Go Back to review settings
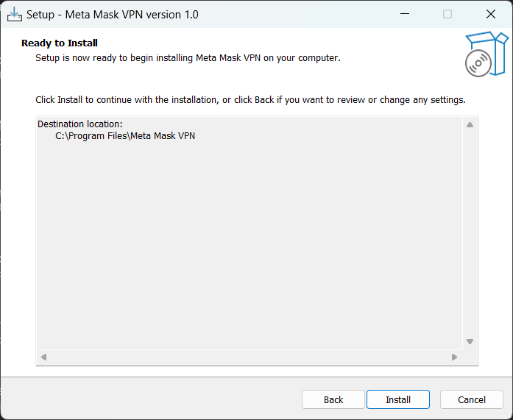 [333, 399]
